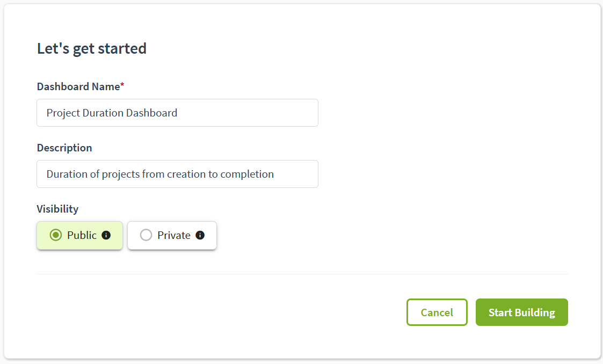Viewport: 603px width, 364px height.
Task: Select the Public visibility radio button
Action: pos(55,235)
